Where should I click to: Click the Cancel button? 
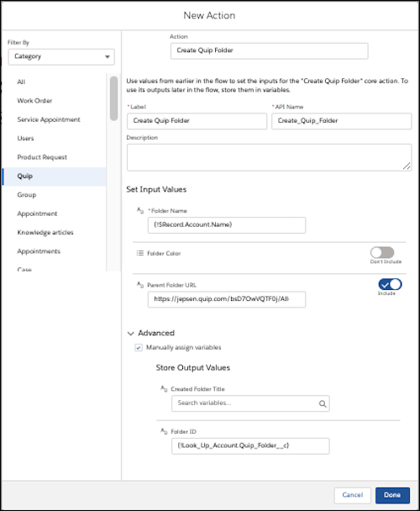pyautogui.click(x=353, y=495)
